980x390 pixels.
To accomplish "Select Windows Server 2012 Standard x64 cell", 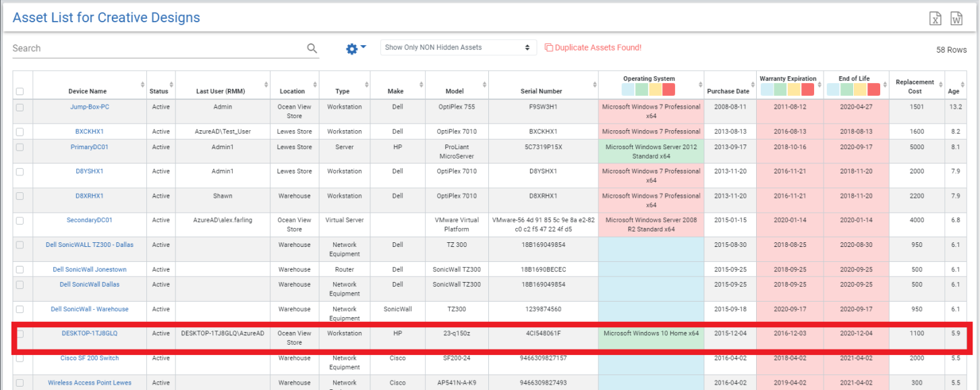I will pos(651,151).
